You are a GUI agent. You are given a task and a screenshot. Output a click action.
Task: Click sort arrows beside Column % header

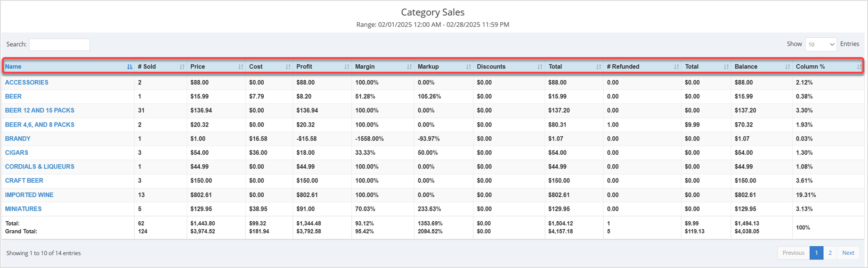[859, 67]
